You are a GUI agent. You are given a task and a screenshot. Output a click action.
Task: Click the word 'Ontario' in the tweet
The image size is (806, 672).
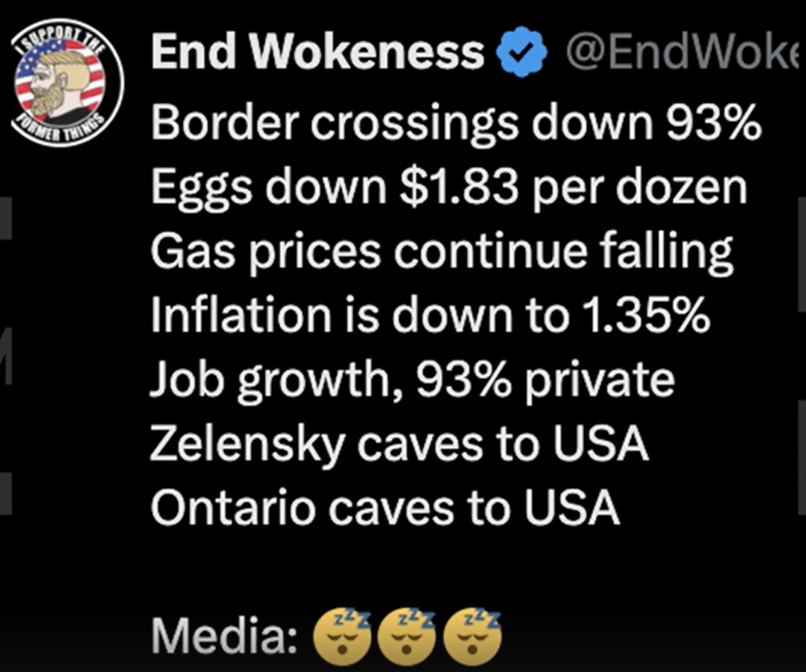pos(232,507)
